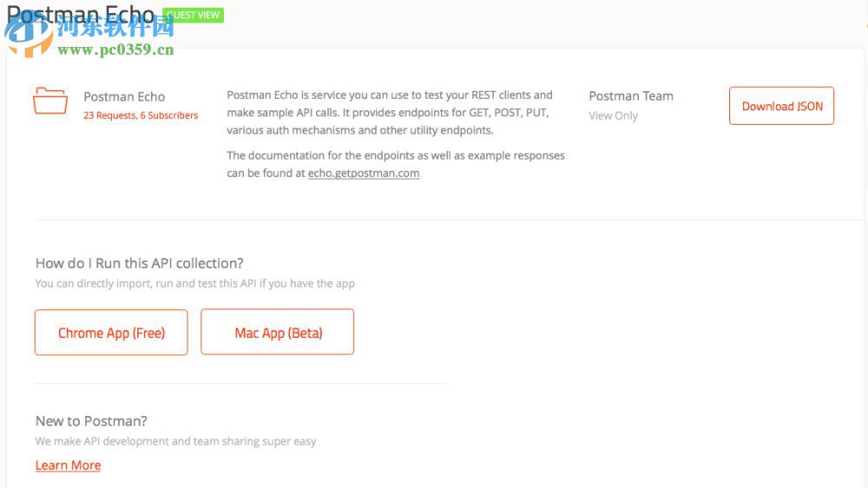Screen dimensions: 868x488
Task: Click the green GUEST VIEW badge
Action: click(x=193, y=15)
